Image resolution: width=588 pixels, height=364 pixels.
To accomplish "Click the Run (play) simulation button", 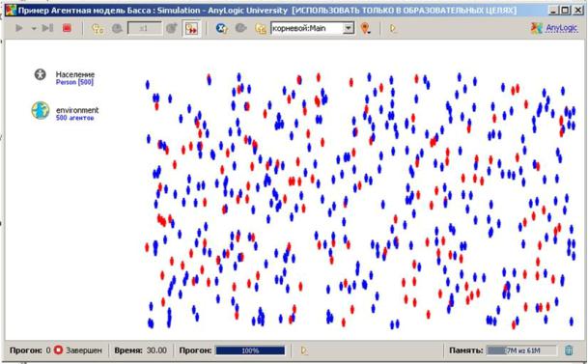I will tap(19, 28).
